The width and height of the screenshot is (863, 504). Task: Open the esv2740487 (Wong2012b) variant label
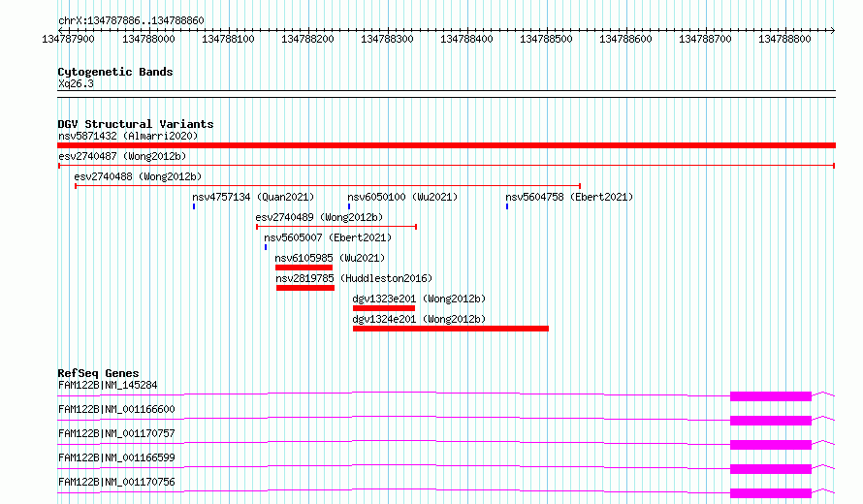point(122,156)
